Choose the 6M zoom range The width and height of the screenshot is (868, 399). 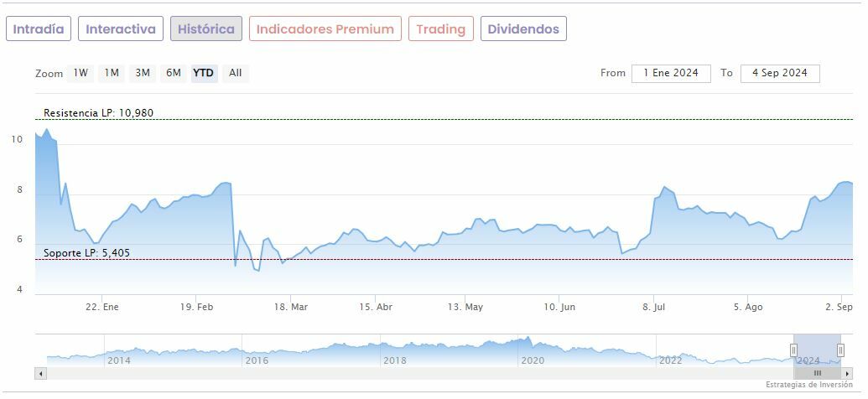174,73
